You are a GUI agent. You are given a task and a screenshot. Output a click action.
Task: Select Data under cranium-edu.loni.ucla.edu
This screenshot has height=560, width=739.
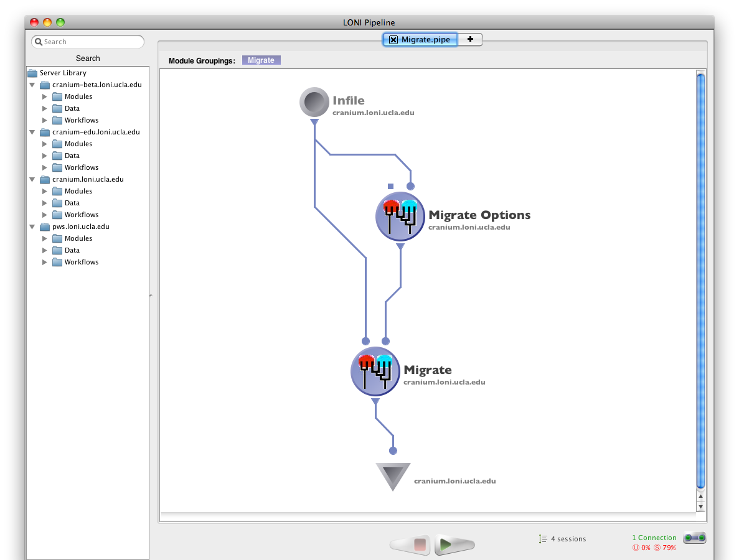pos(72,156)
